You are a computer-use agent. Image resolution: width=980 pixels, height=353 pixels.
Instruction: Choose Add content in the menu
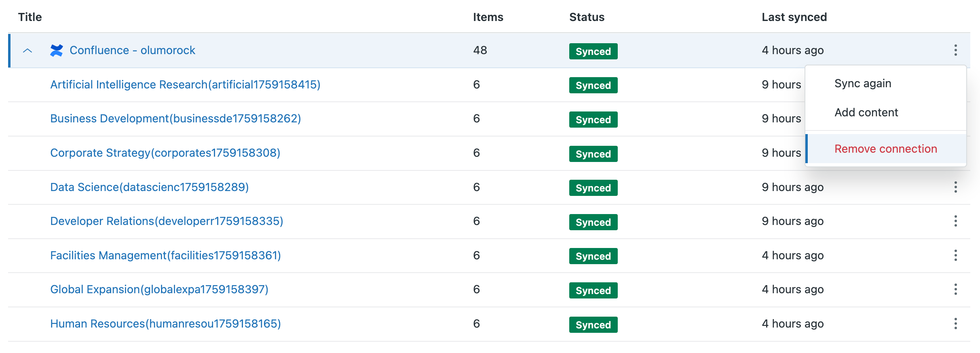[866, 113]
